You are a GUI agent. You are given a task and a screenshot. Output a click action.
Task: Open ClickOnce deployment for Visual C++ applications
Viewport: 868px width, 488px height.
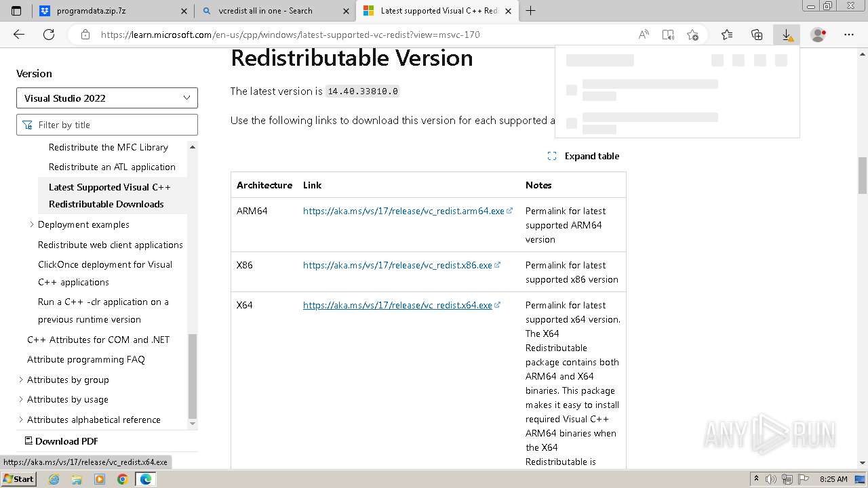pyautogui.click(x=105, y=273)
